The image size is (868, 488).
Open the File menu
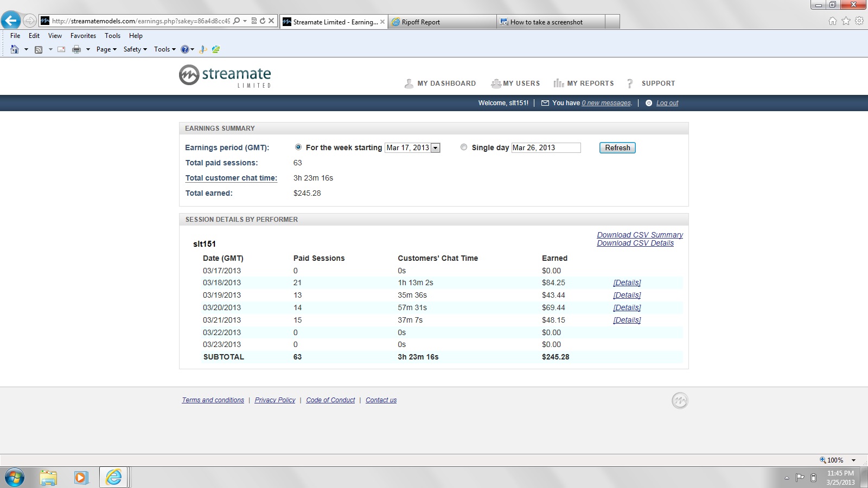click(x=15, y=36)
